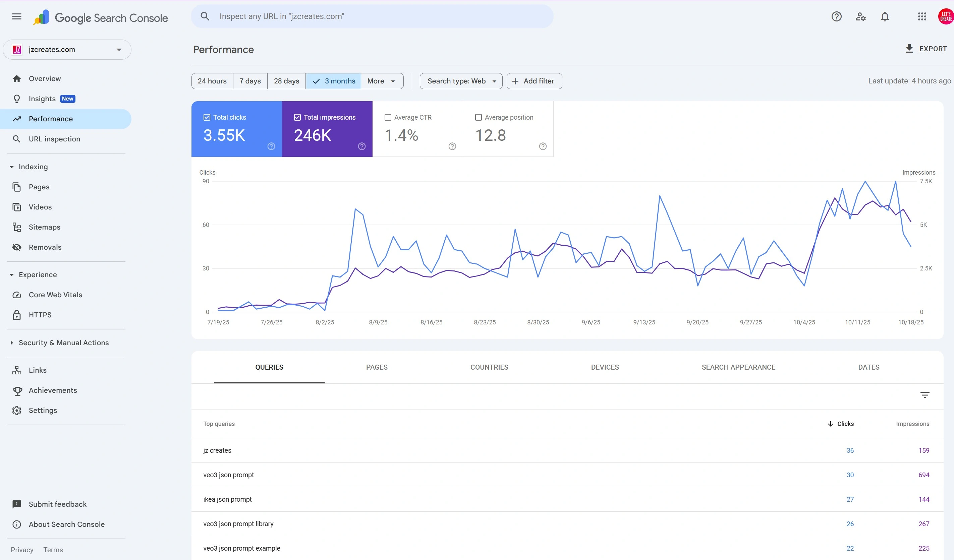Switch to the Pages tab
954x560 pixels.
click(x=377, y=367)
